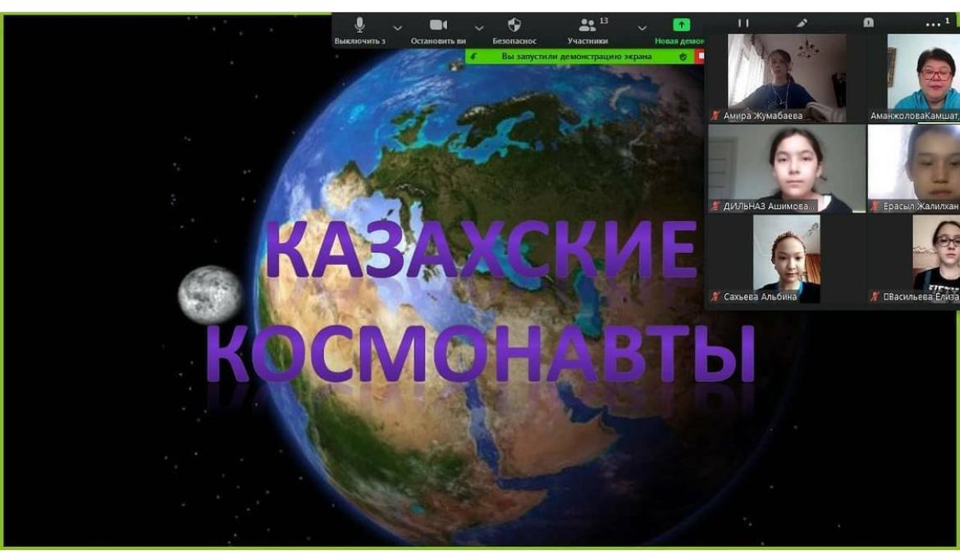Stop video with the camera icon
Screen dimensions: 960x560
(x=438, y=25)
